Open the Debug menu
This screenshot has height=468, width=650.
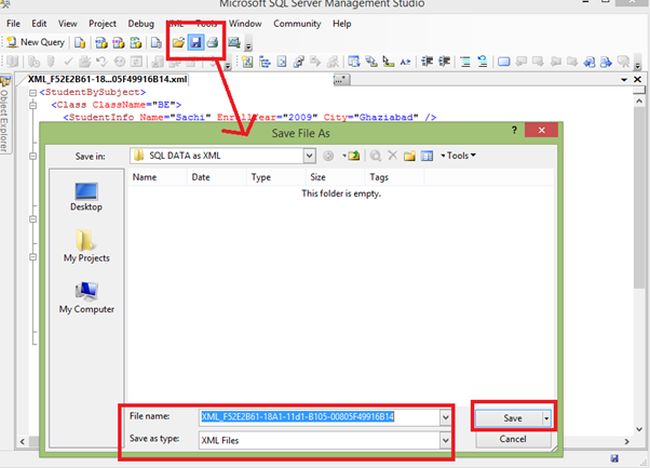tap(141, 24)
